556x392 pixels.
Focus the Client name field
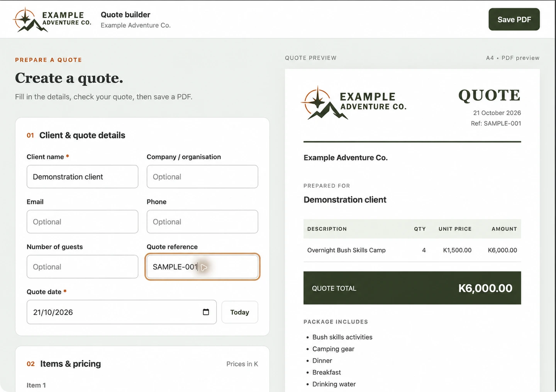pyautogui.click(x=82, y=176)
